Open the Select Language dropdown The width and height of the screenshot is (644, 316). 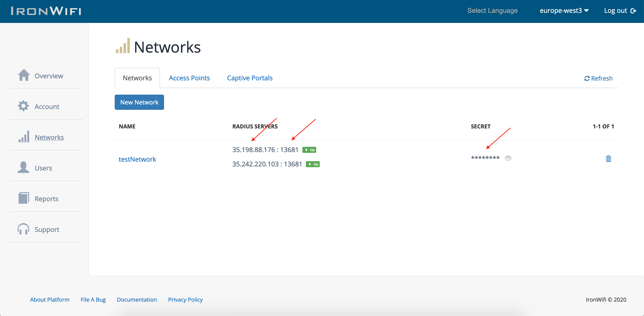(493, 11)
